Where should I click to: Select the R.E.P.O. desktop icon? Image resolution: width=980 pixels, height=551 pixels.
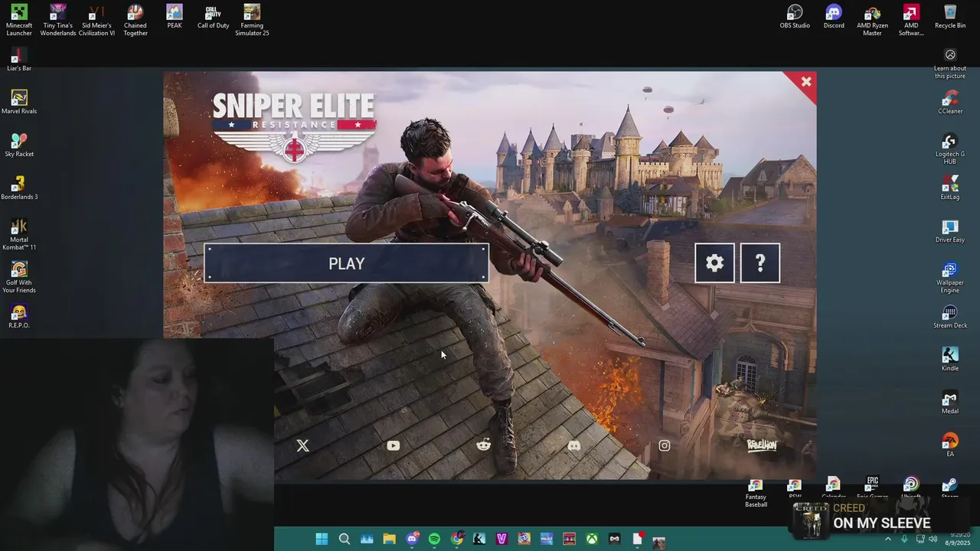pyautogui.click(x=19, y=317)
